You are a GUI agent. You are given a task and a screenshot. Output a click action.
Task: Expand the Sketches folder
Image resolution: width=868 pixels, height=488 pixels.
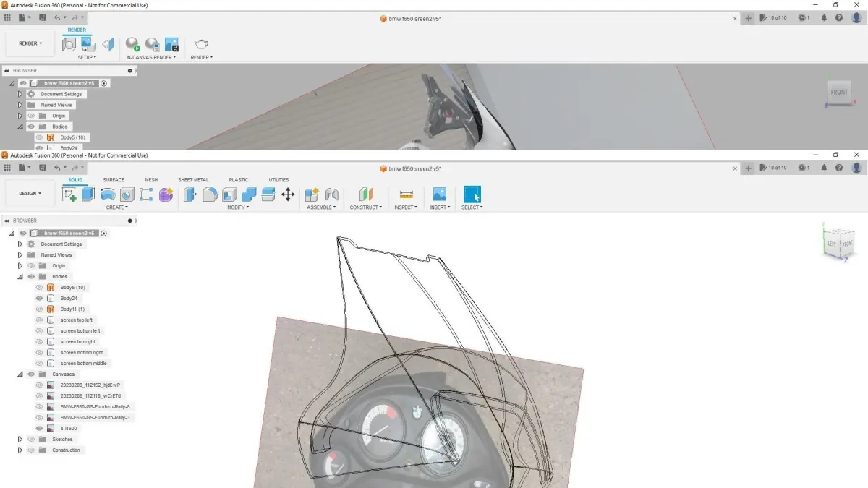pyautogui.click(x=20, y=439)
